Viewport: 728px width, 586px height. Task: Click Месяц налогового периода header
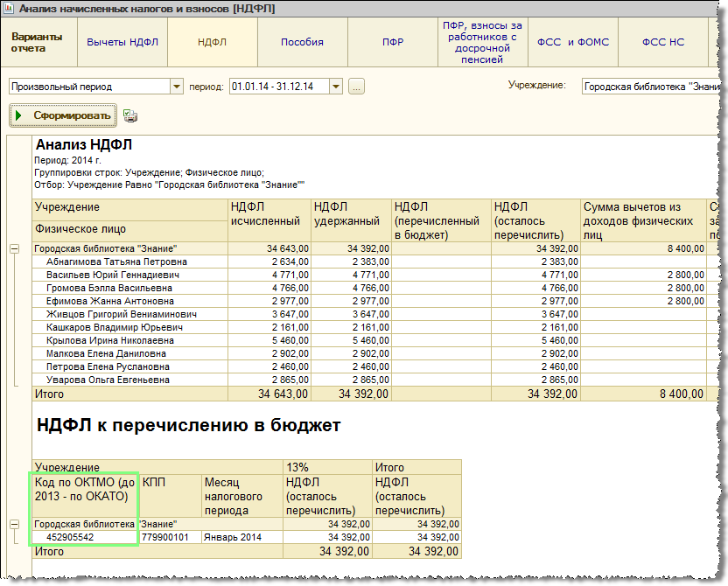(241, 496)
